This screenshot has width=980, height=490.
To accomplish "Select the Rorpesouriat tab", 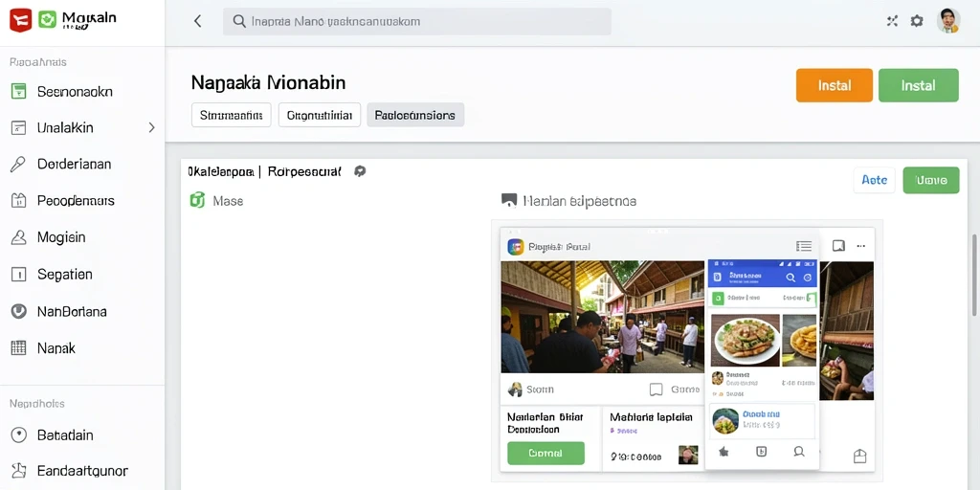I will (x=304, y=171).
